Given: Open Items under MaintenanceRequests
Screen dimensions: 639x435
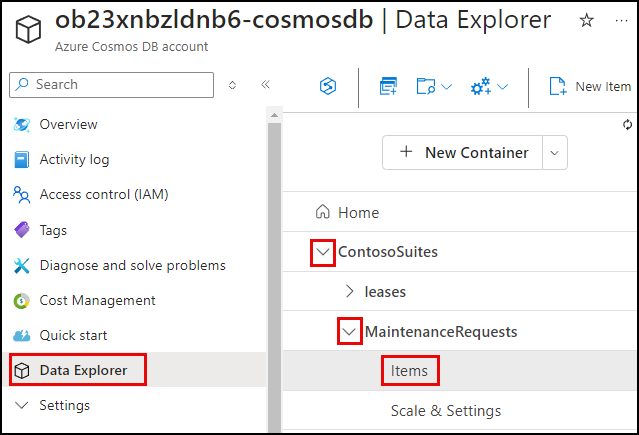Looking at the screenshot, I should [410, 371].
